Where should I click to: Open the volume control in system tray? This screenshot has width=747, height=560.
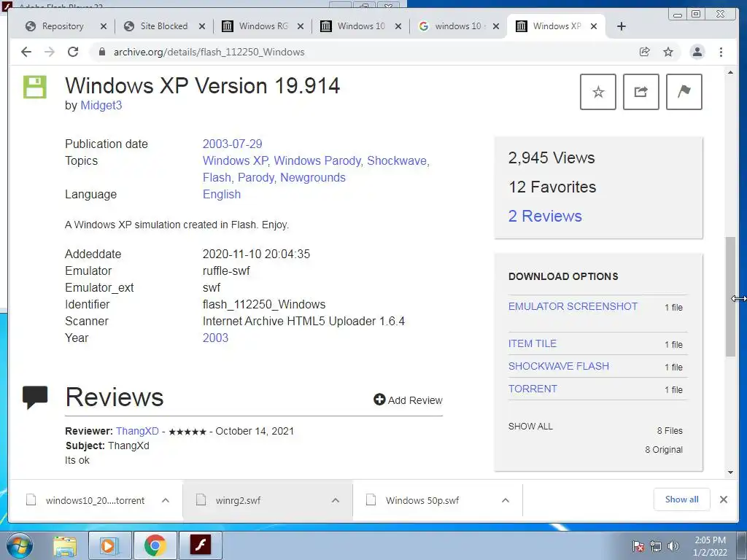click(673, 546)
